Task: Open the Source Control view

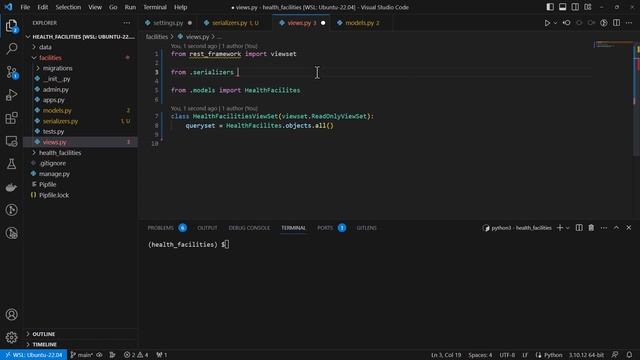Action: click(x=11, y=72)
